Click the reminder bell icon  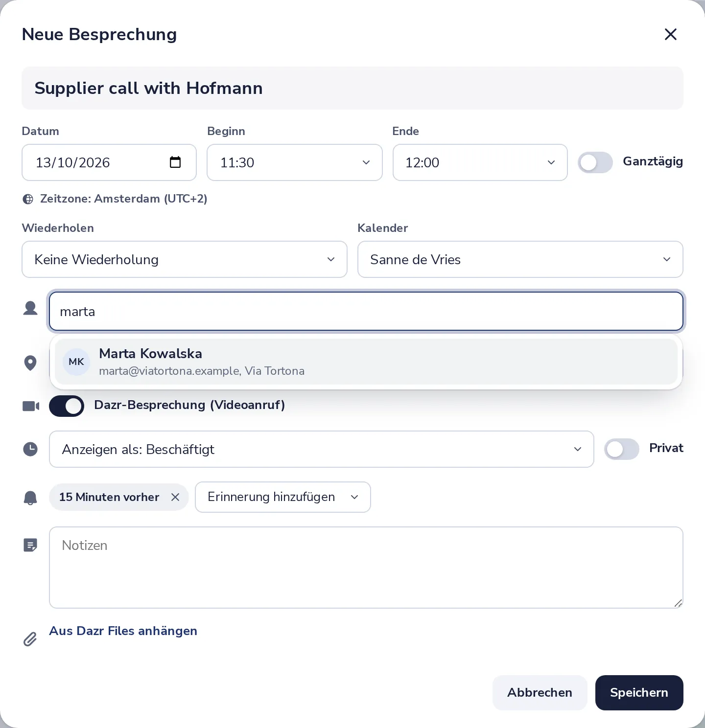pos(30,498)
